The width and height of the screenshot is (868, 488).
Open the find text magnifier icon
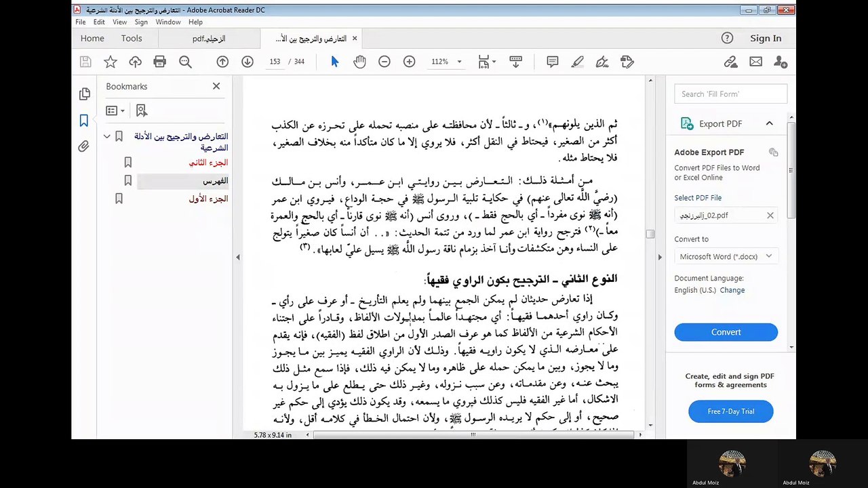click(185, 62)
